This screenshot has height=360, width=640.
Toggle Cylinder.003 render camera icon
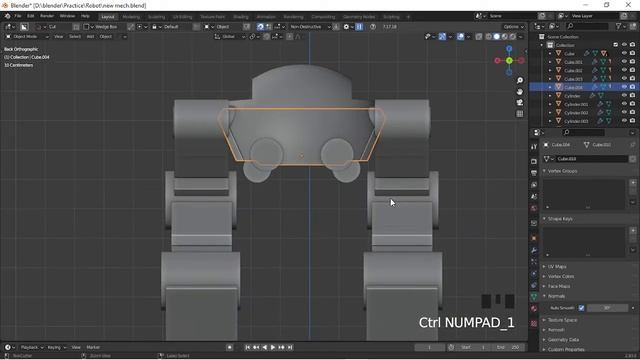[x=633, y=121]
